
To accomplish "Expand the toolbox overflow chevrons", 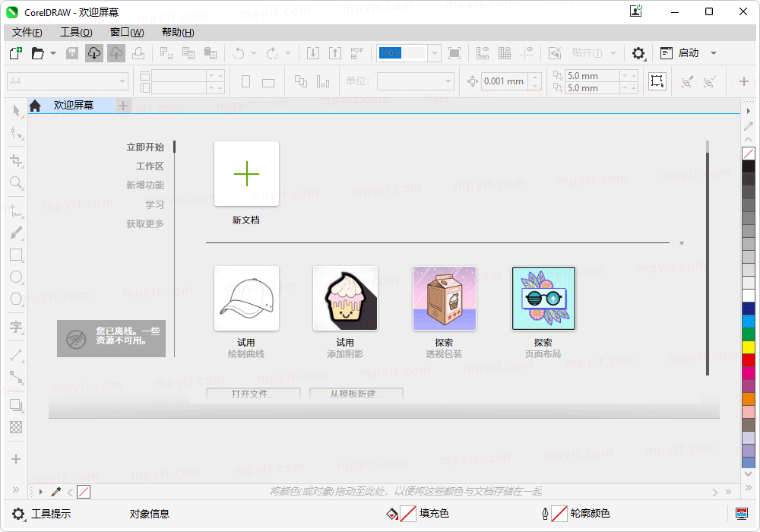I will click(x=16, y=489).
